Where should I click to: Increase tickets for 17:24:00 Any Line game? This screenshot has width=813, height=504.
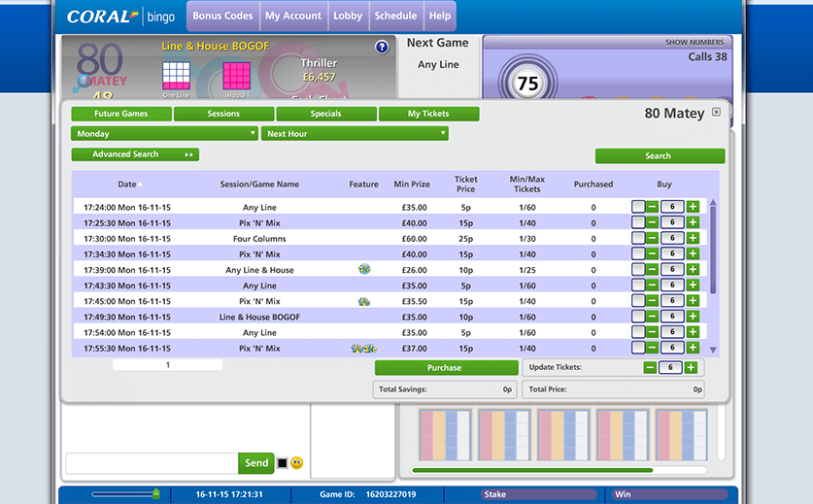click(x=693, y=207)
